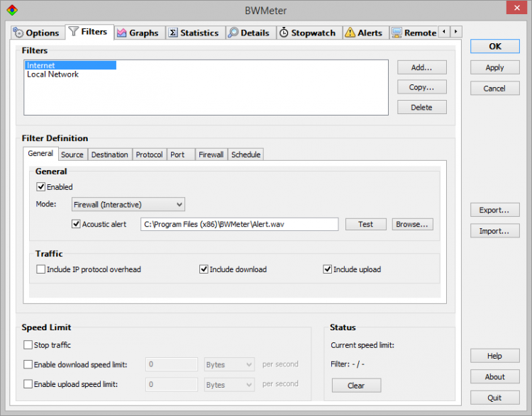Viewport: 532px width, 416px height.
Task: Toggle Include download checkbox
Action: [204, 269]
